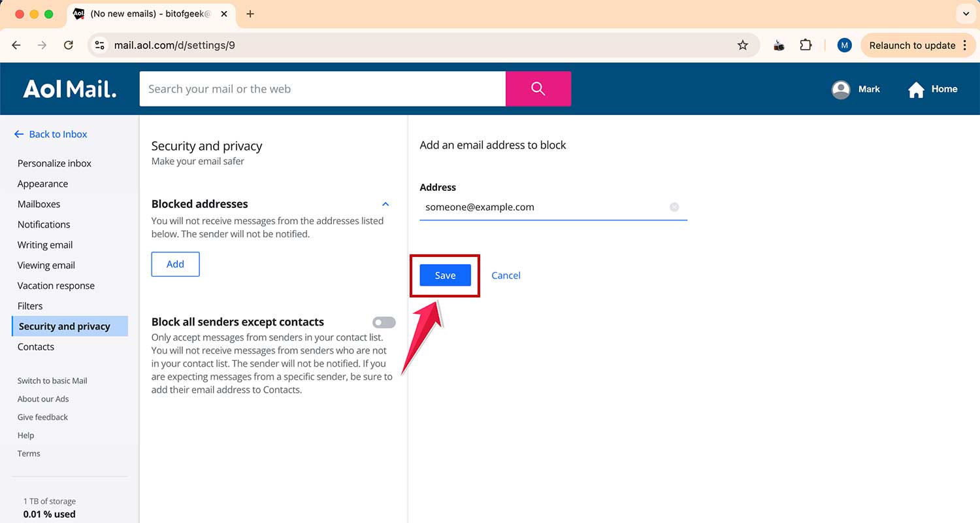Image resolution: width=980 pixels, height=523 pixels.
Task: Enable Block all senders except contacts
Action: [x=384, y=322]
